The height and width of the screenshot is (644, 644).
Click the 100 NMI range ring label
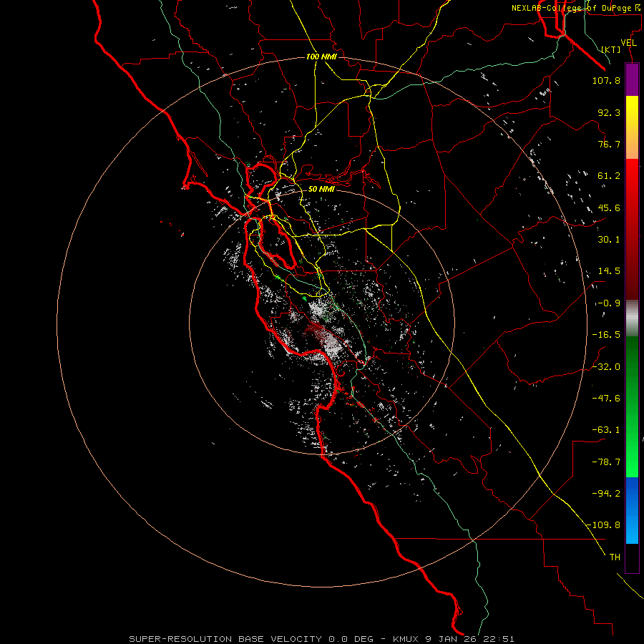[321, 57]
